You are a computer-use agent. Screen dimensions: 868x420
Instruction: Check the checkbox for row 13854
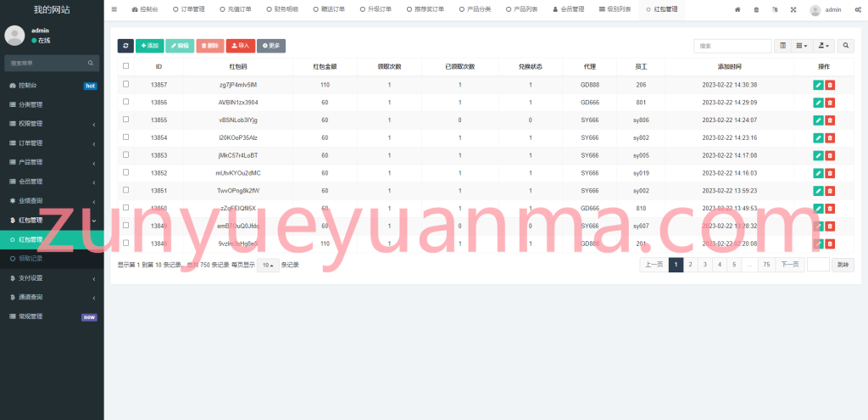pyautogui.click(x=125, y=137)
